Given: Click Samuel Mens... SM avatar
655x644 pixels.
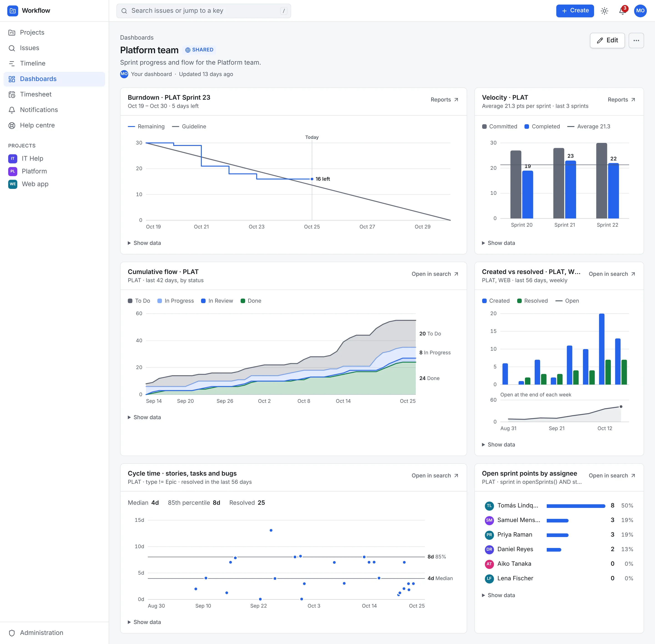Looking at the screenshot, I should [x=489, y=520].
